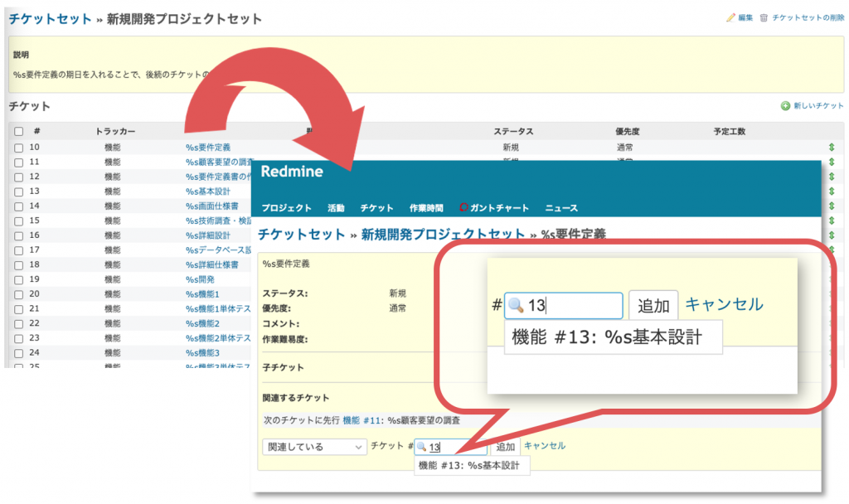Viewport: 849px width, 504px height.
Task: Open ガントチャート in Redmine menu
Action: tap(499, 208)
